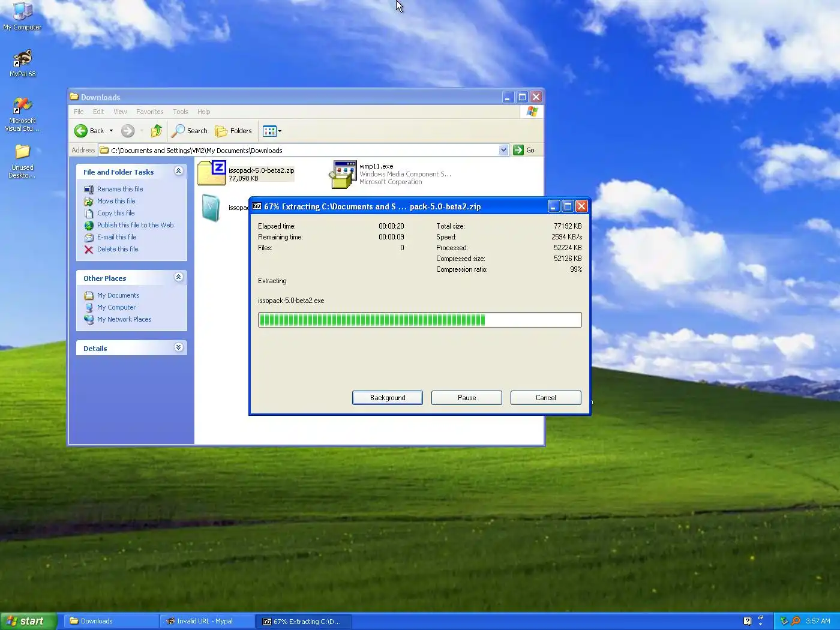Open the View menu
Viewport: 840px width, 630px height.
pos(120,112)
